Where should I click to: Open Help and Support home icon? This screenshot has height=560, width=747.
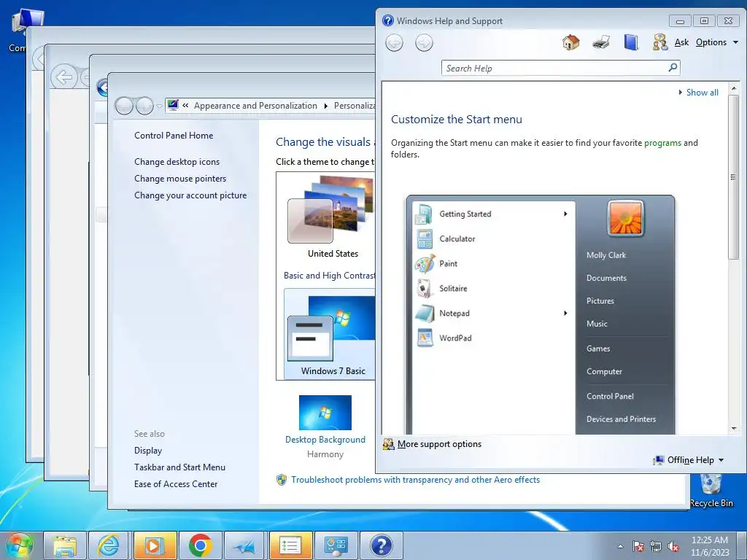pyautogui.click(x=570, y=42)
